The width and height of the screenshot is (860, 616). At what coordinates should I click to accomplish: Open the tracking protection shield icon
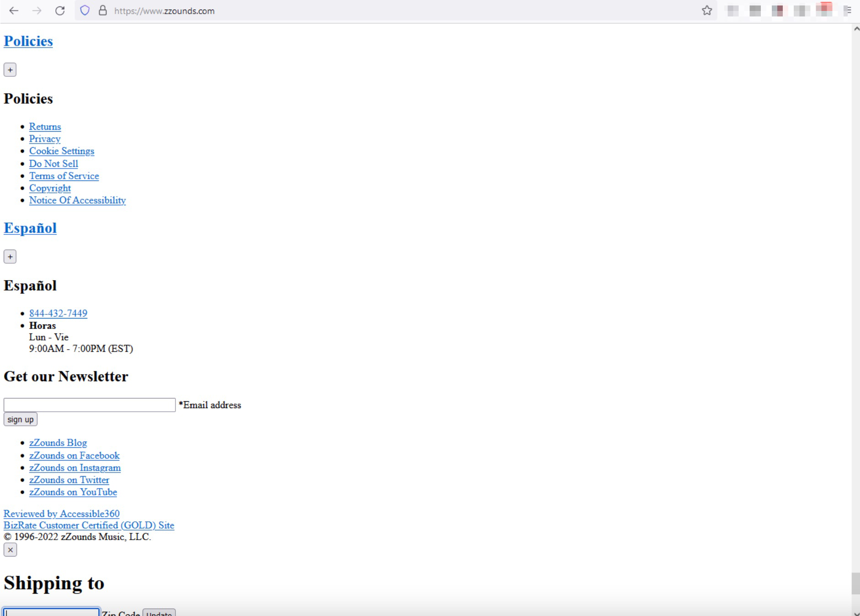point(85,11)
